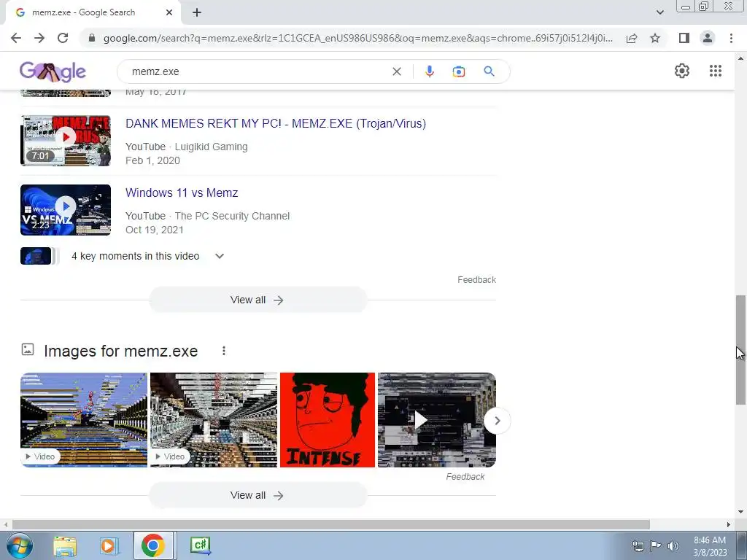Open DANK MEMES REKT MY PC video link
Viewport: 747px width, 560px height.
(x=275, y=123)
